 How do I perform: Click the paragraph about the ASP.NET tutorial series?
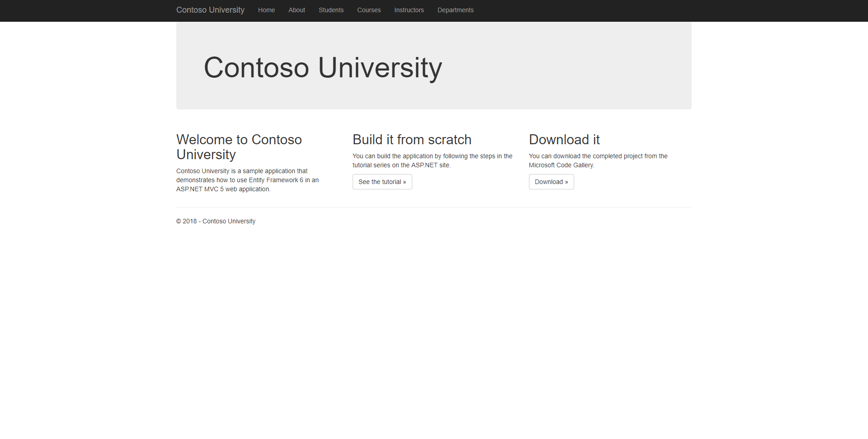pos(432,160)
